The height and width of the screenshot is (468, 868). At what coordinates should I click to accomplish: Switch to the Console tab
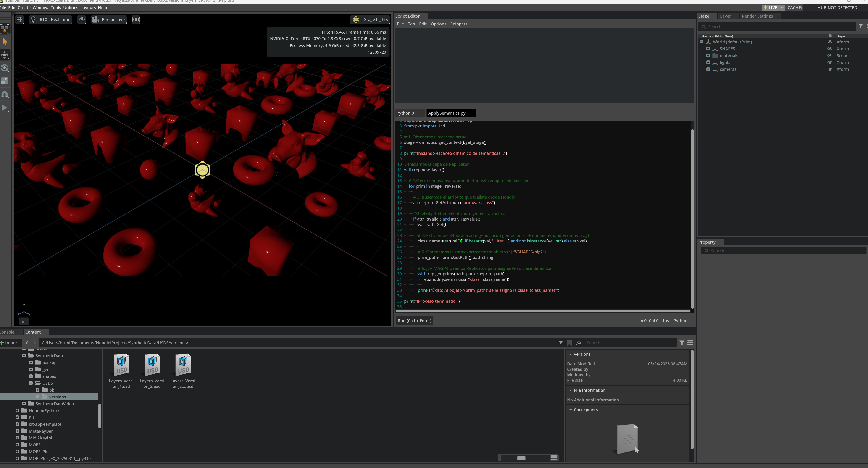tap(7, 332)
